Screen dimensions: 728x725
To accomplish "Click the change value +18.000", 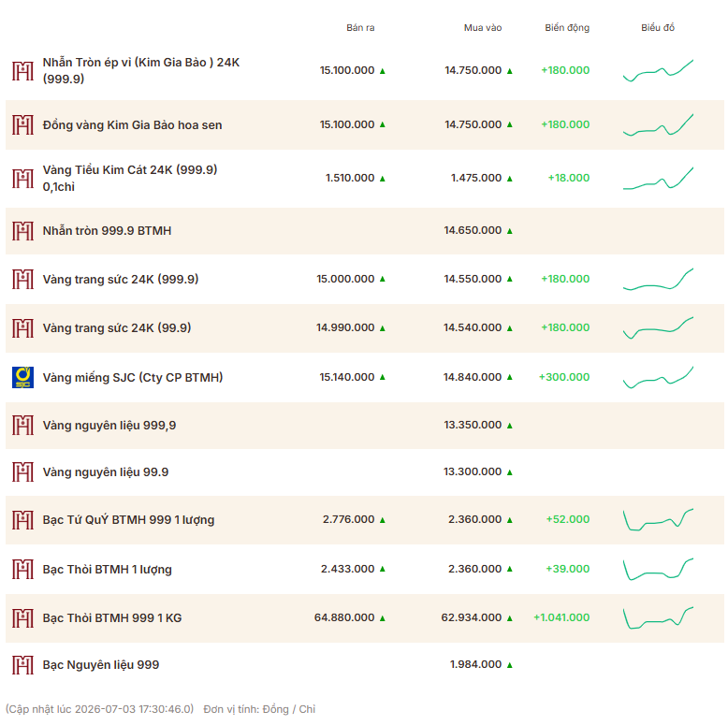I will tap(569, 178).
